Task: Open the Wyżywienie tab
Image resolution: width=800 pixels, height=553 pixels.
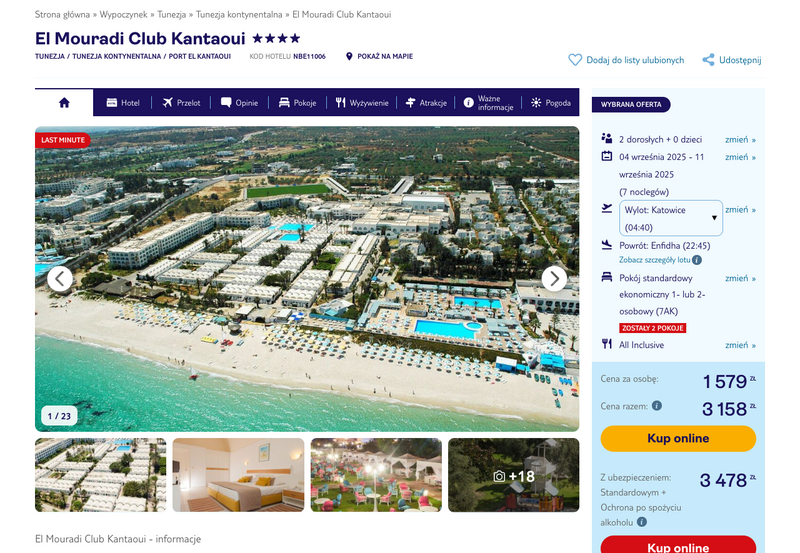Action: coord(362,103)
